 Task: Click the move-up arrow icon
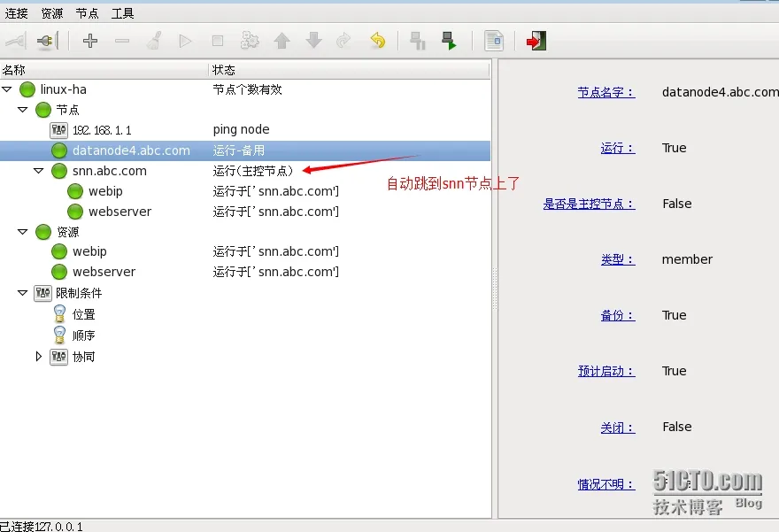pos(282,41)
